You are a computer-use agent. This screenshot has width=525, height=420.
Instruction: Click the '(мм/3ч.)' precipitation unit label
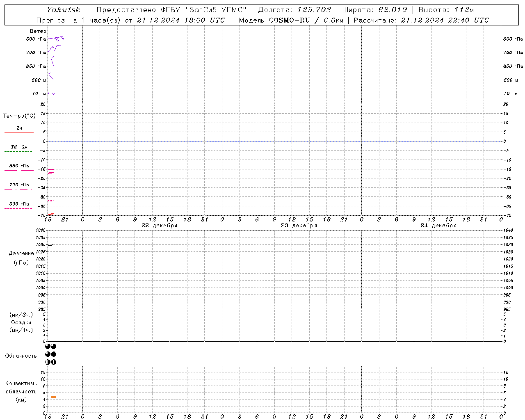21,315
